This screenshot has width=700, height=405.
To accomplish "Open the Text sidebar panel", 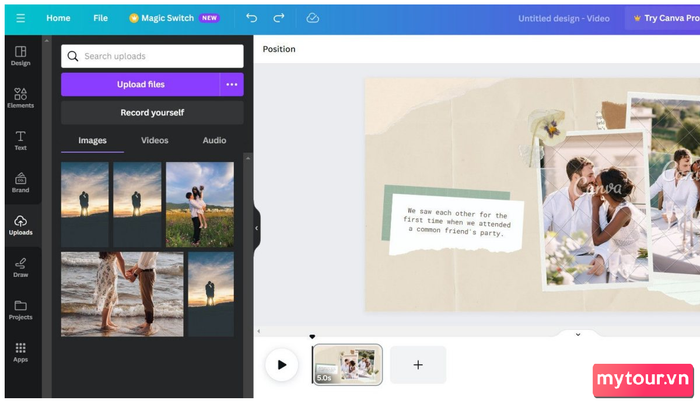I will (x=21, y=140).
